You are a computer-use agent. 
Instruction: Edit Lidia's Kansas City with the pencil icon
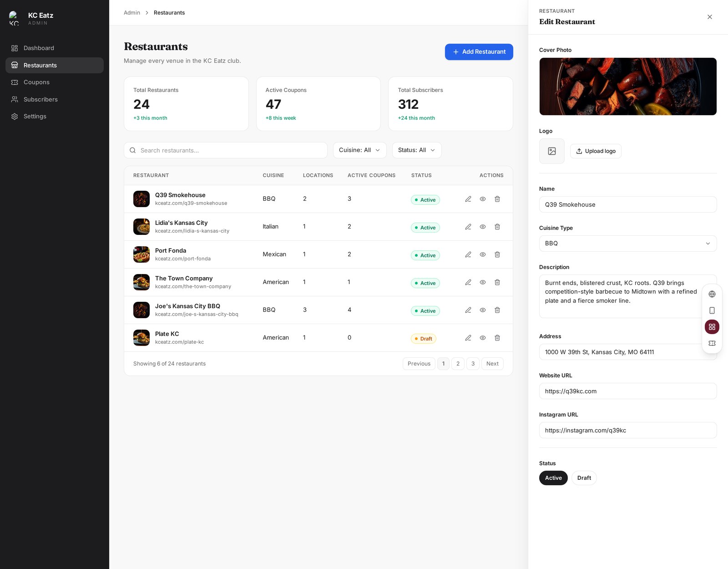pos(468,227)
